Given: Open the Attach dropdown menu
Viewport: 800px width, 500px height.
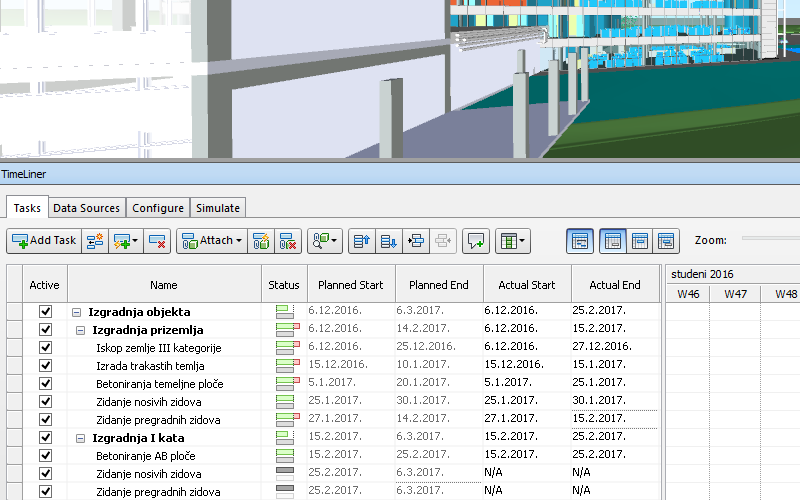Looking at the screenshot, I should point(210,240).
